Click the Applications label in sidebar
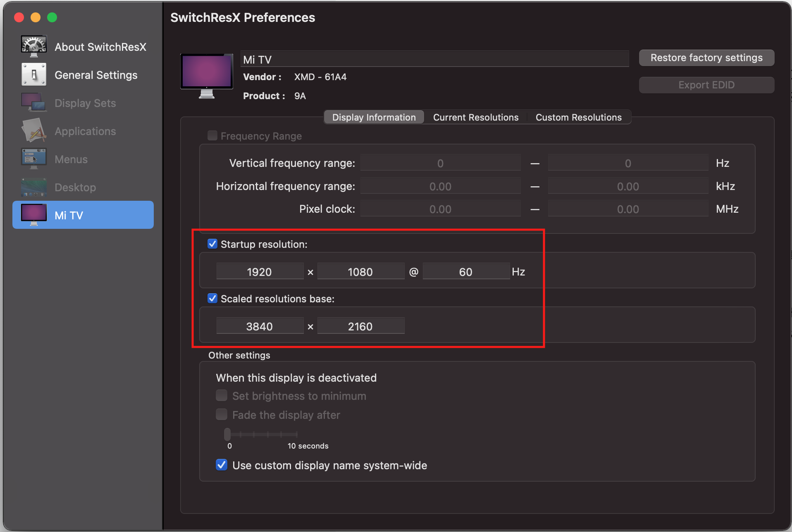 [x=85, y=131]
